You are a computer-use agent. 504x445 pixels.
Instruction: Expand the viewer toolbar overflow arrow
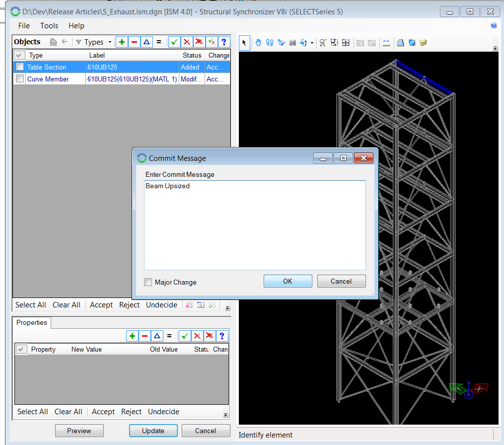[x=495, y=48]
